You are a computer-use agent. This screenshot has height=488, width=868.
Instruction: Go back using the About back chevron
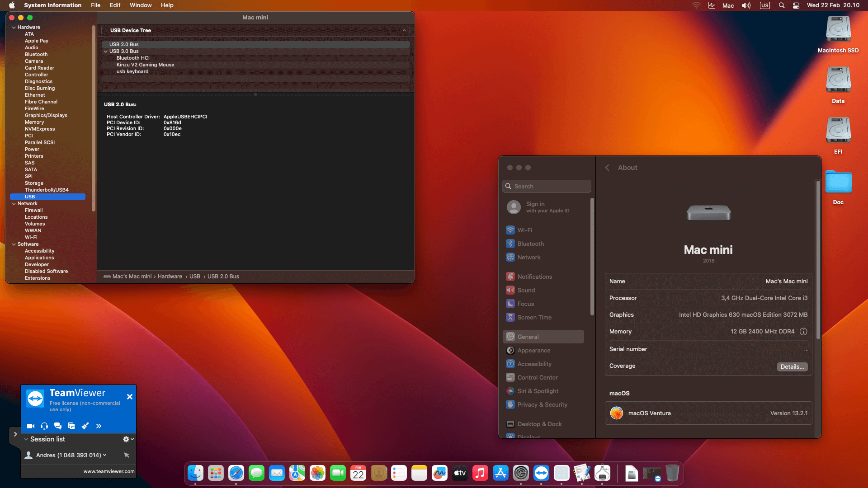608,168
